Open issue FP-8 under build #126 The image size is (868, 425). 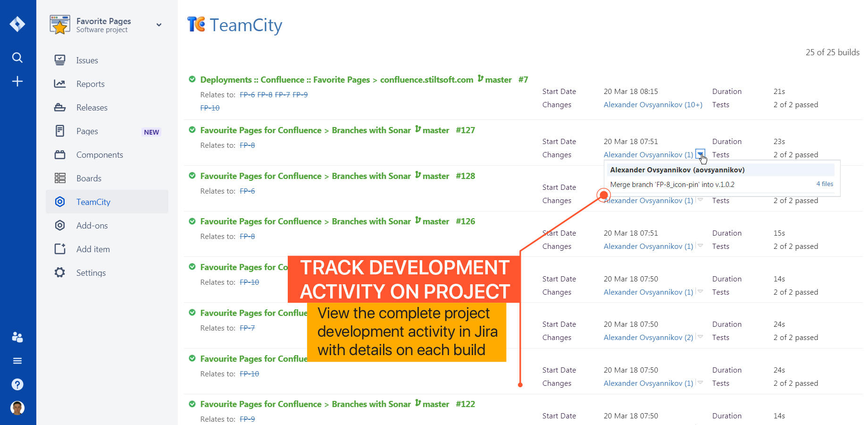247,237
